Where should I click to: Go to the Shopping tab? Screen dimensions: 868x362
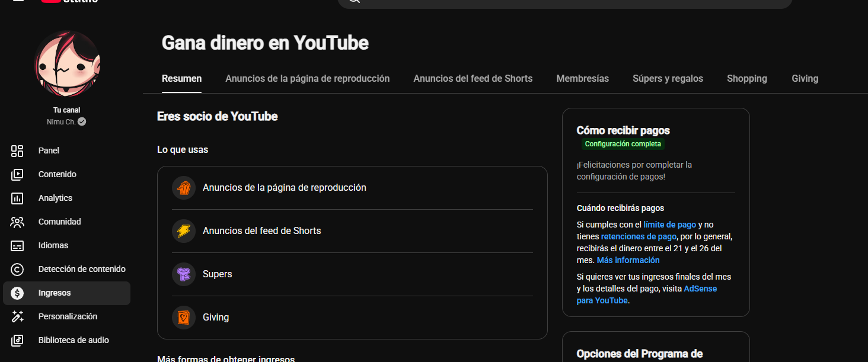747,78
